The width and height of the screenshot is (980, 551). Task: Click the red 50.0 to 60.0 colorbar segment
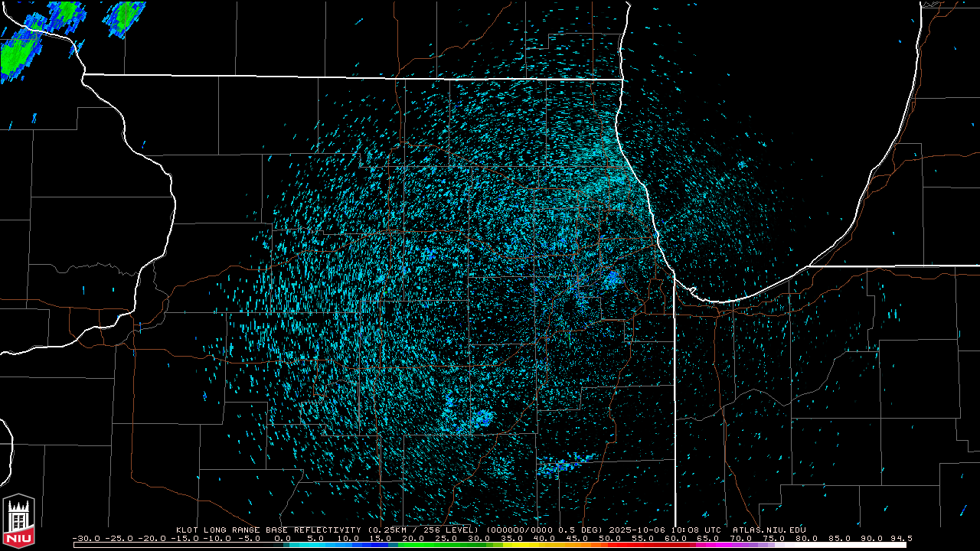[x=643, y=545]
